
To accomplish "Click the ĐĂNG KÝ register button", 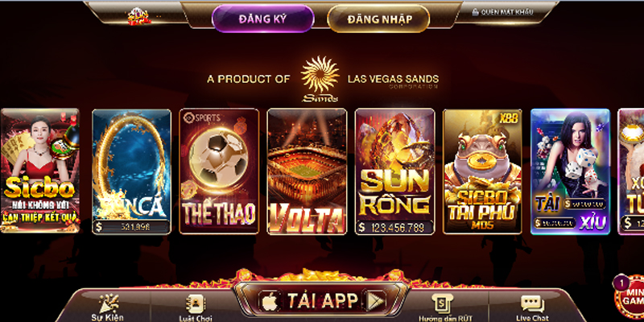I will click(263, 19).
